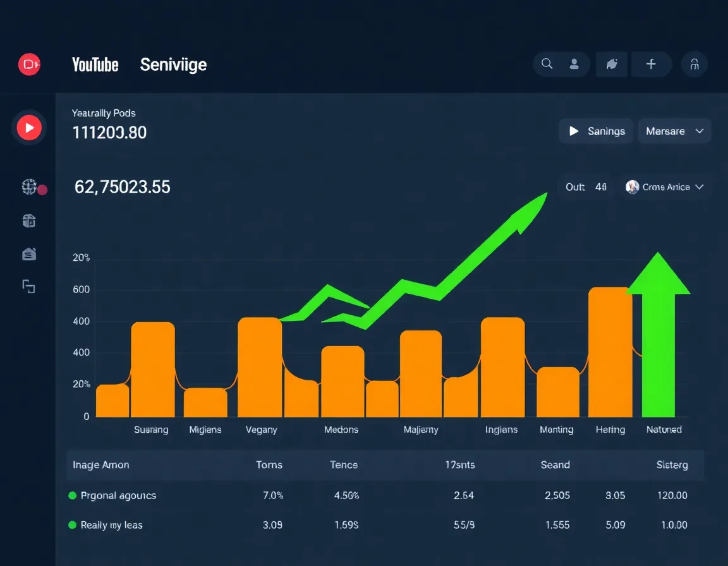Image resolution: width=728 pixels, height=566 pixels.
Task: Open the Croms Anice dropdown
Action: (x=665, y=187)
